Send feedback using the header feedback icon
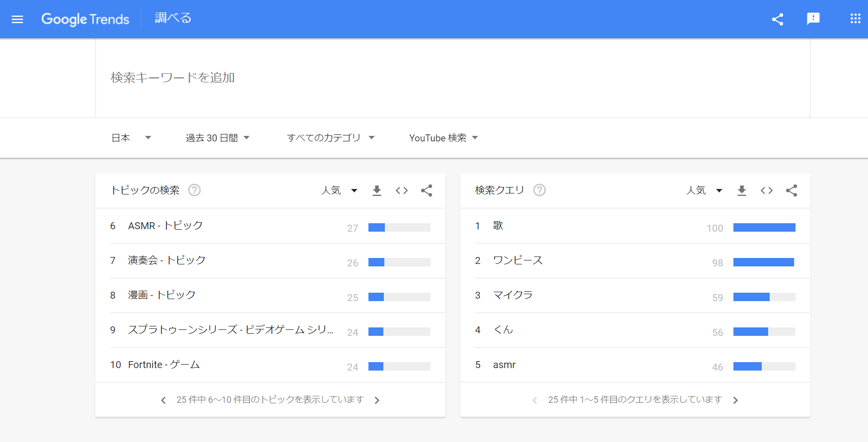 813,19
